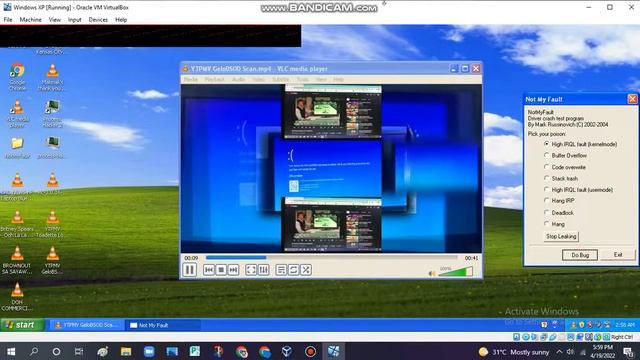Open the BROWNOUT SA SAYAW desktop file

pos(17,261)
